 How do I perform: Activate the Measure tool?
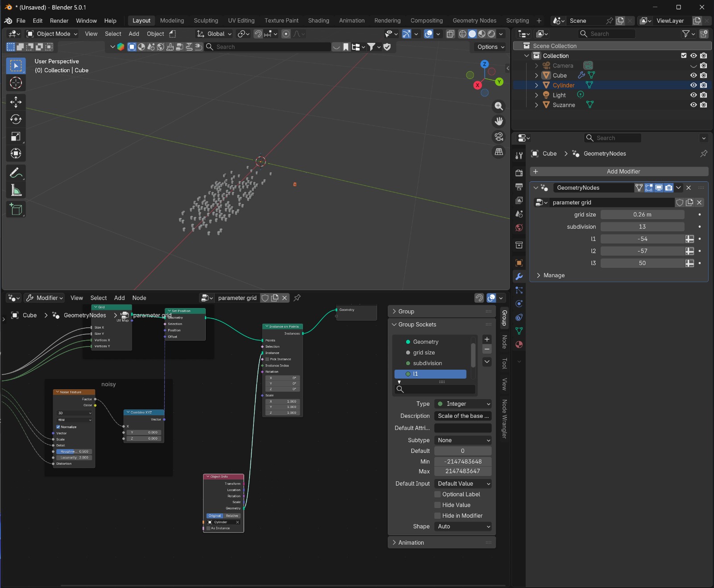click(x=16, y=191)
